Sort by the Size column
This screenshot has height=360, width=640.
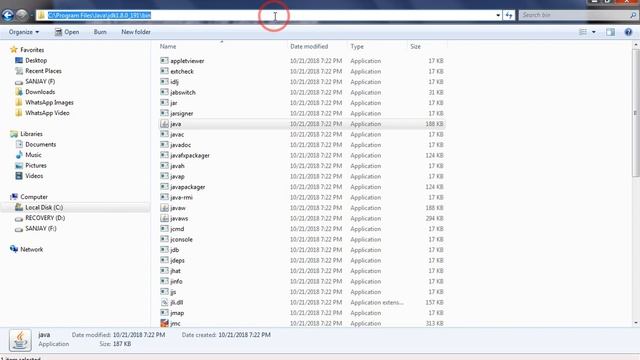tap(416, 47)
